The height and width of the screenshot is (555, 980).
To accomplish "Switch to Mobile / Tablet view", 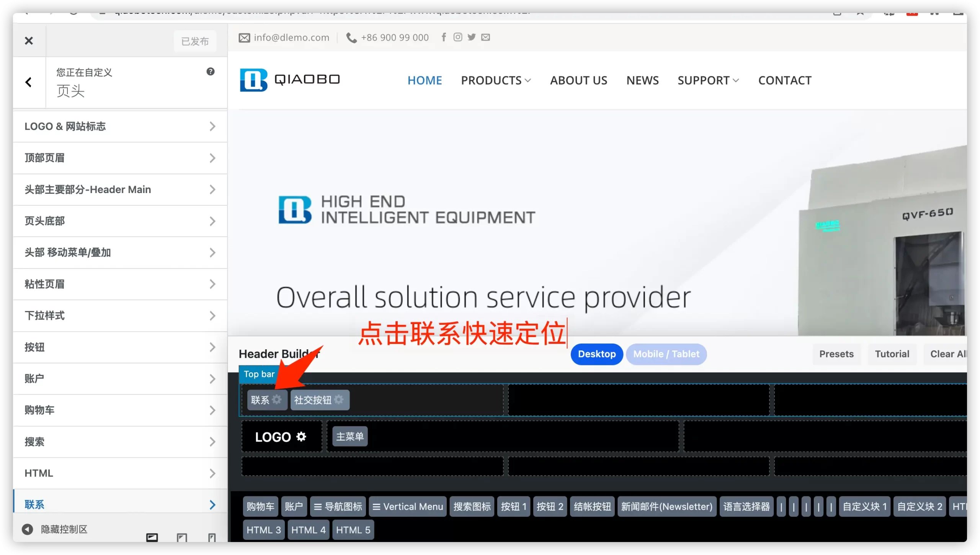I will [666, 354].
